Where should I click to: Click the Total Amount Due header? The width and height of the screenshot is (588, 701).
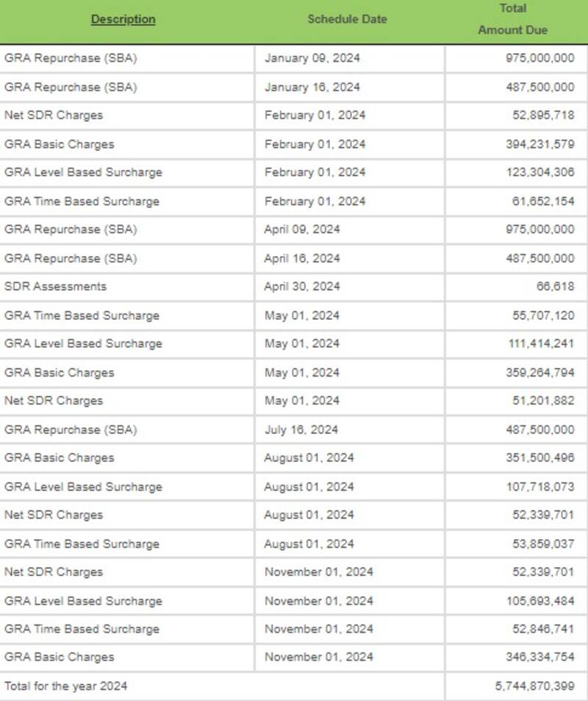(x=512, y=19)
